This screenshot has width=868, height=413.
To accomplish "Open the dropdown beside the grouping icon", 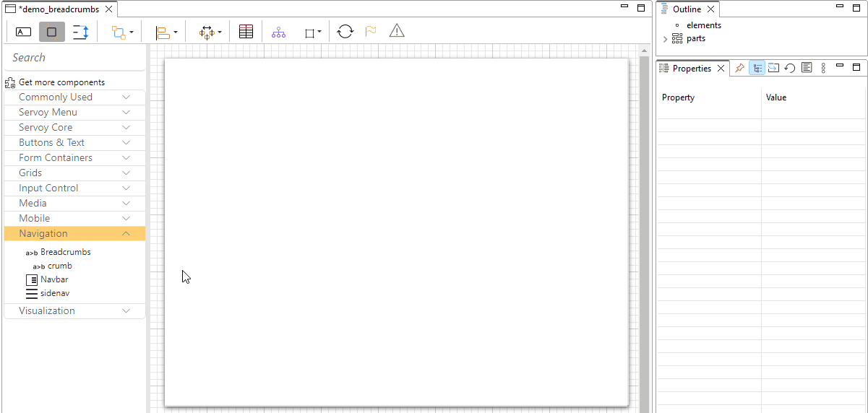I will pyautogui.click(x=132, y=32).
